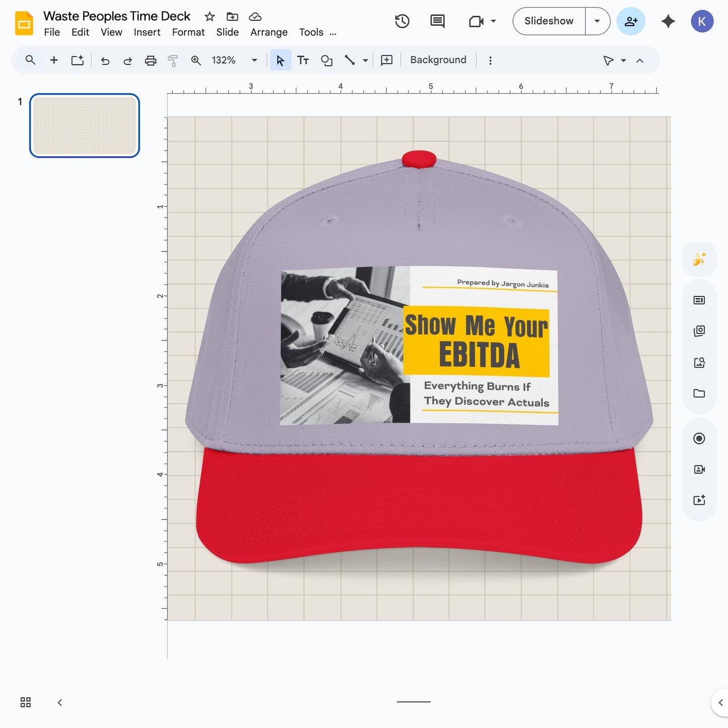The image size is (728, 728).
Task: Open the toolbar more options menu
Action: coord(490,60)
